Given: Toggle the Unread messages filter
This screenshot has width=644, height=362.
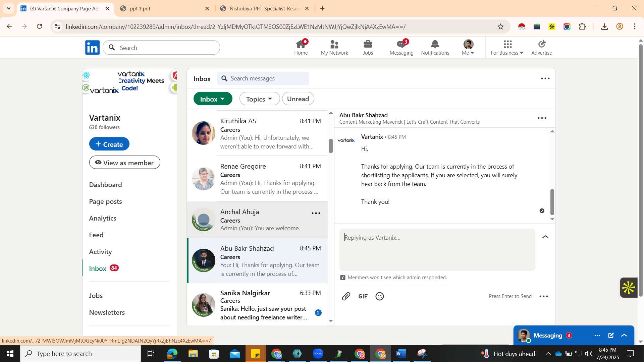Looking at the screenshot, I should pos(298,99).
